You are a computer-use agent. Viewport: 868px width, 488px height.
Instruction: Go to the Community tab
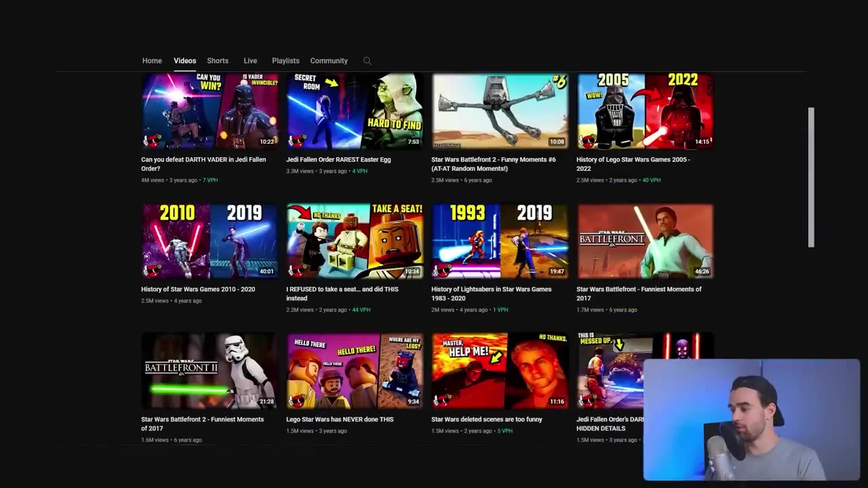(x=329, y=61)
